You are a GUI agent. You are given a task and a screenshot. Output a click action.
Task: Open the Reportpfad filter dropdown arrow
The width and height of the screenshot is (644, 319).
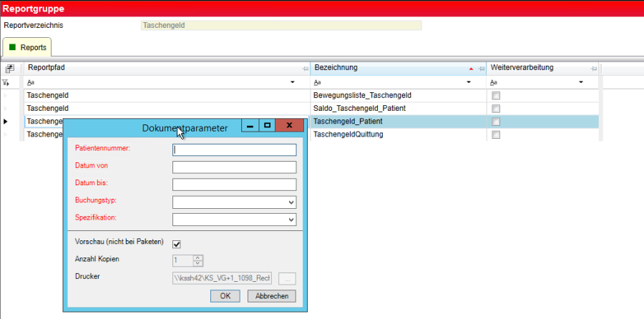[292, 82]
